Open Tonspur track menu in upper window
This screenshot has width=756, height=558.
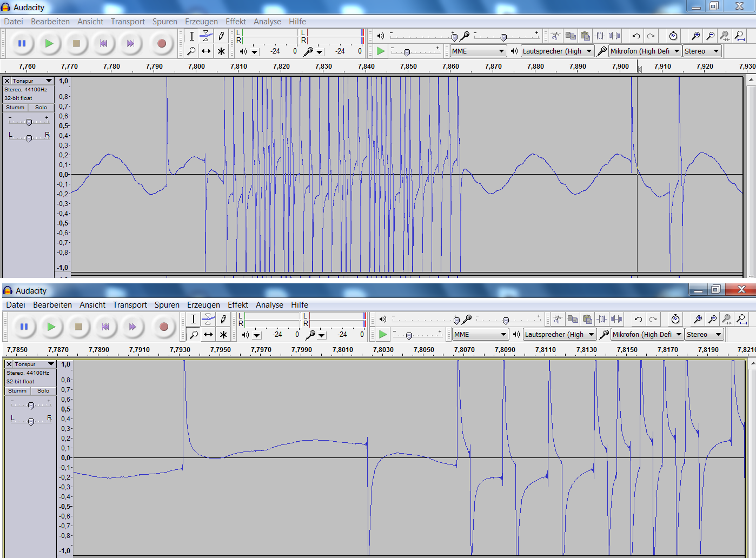coord(32,81)
